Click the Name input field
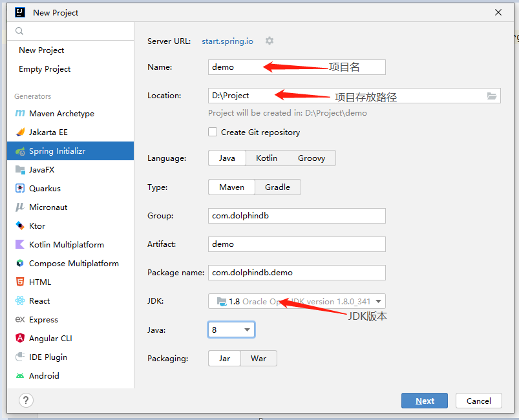The width and height of the screenshot is (519, 420). coord(297,67)
